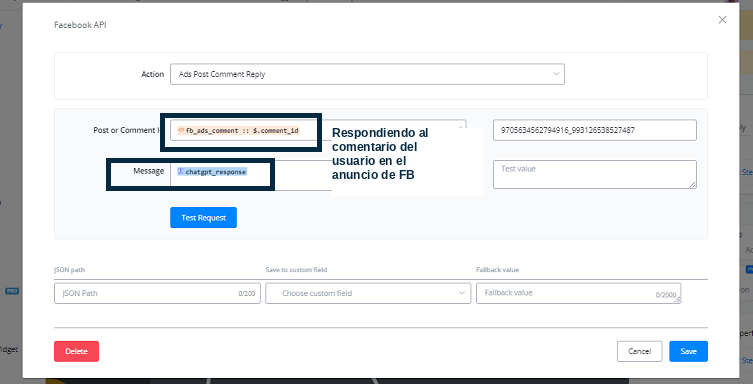Open the Action dropdown showing Ads Post Comment Reply
This screenshot has height=384, width=753.
pyautogui.click(x=367, y=74)
